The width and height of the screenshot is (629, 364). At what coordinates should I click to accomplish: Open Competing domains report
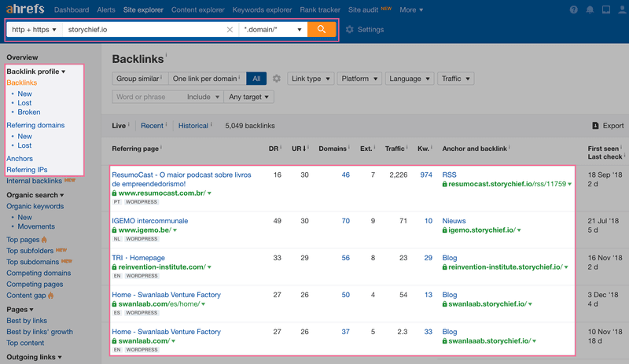tap(39, 273)
